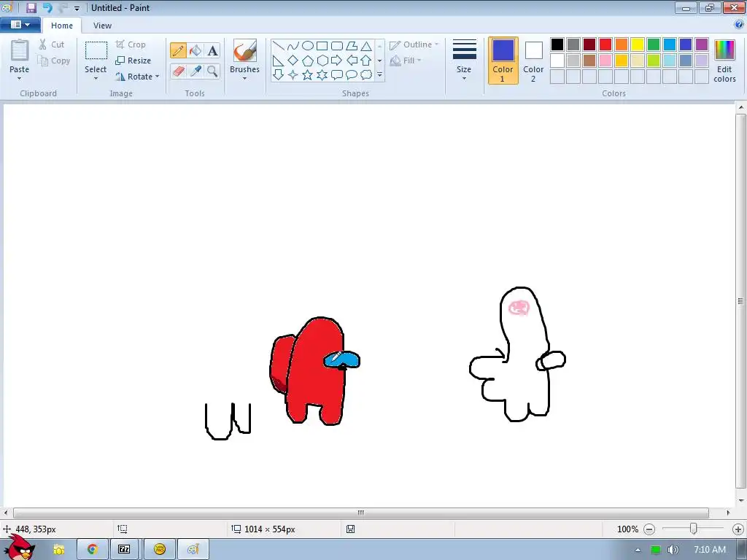Pick the black color swatch
The width and height of the screenshot is (747, 560).
(557, 44)
